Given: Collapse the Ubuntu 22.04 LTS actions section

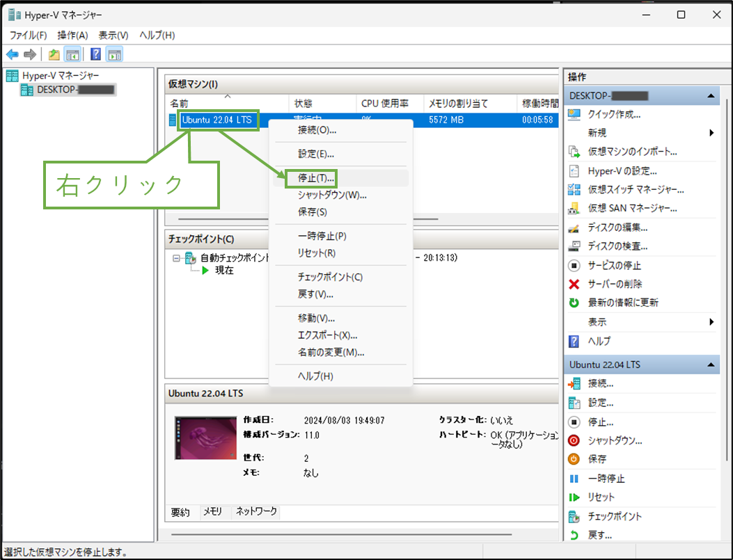Looking at the screenshot, I should [711, 365].
